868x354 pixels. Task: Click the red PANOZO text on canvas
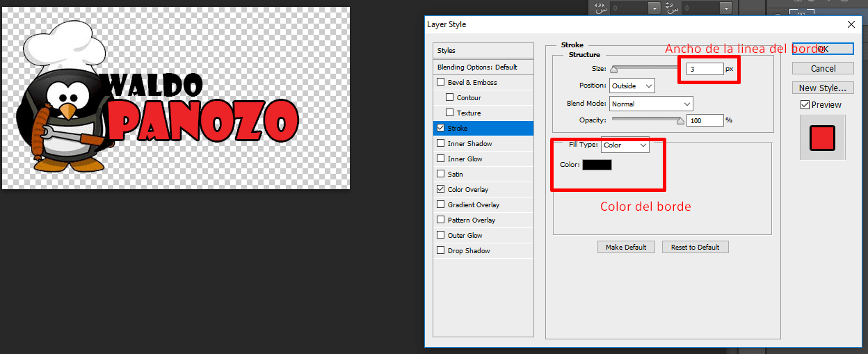coord(202,120)
